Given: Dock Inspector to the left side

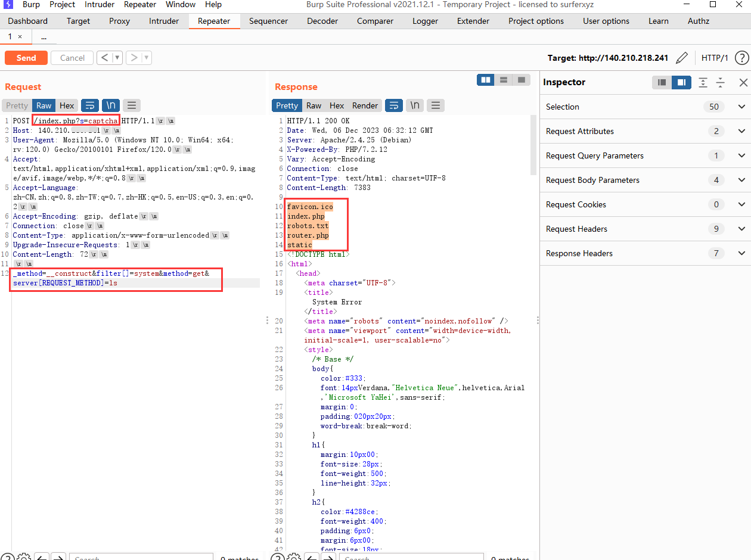Looking at the screenshot, I should click(x=662, y=82).
